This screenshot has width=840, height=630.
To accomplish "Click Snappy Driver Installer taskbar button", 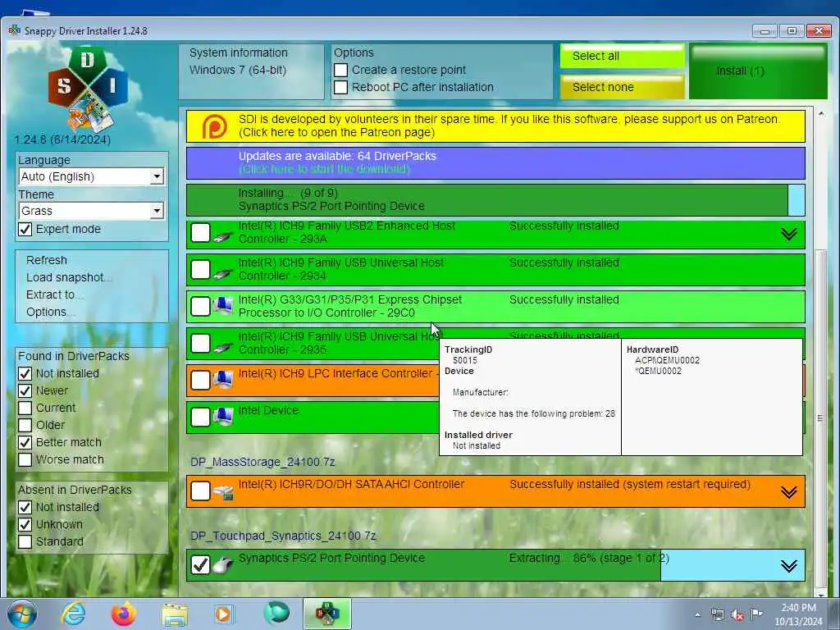I will 326,614.
